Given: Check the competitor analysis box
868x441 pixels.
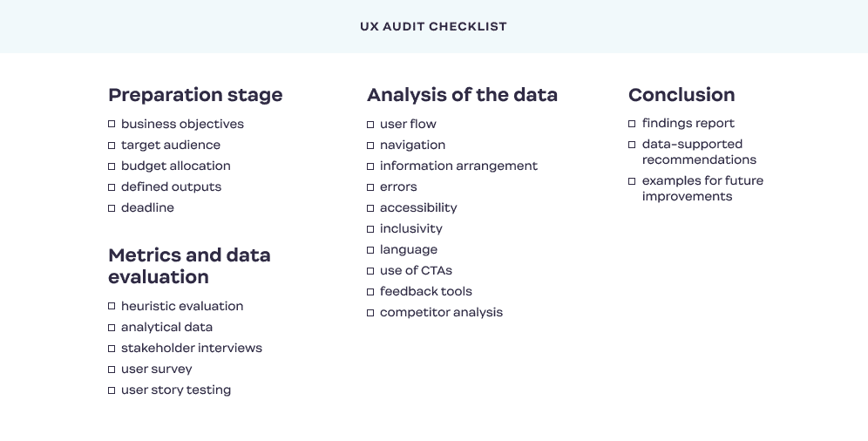Looking at the screenshot, I should click(370, 313).
